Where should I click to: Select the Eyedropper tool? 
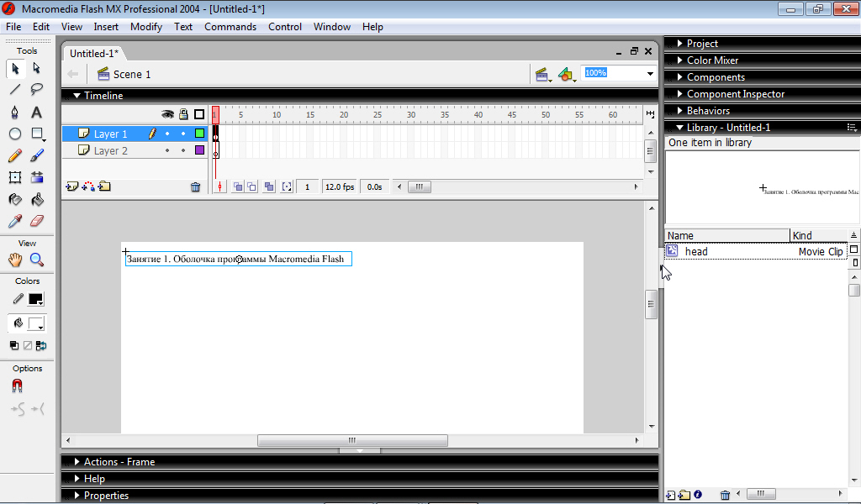click(15, 221)
